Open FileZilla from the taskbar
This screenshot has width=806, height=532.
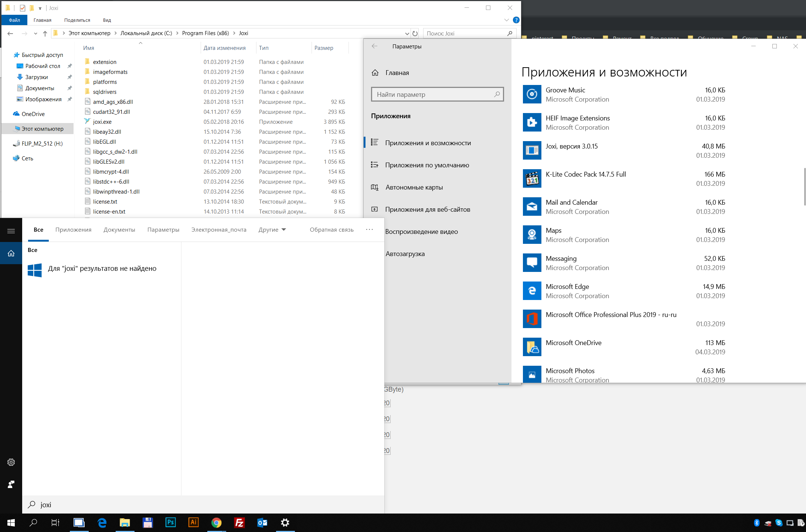click(x=239, y=522)
